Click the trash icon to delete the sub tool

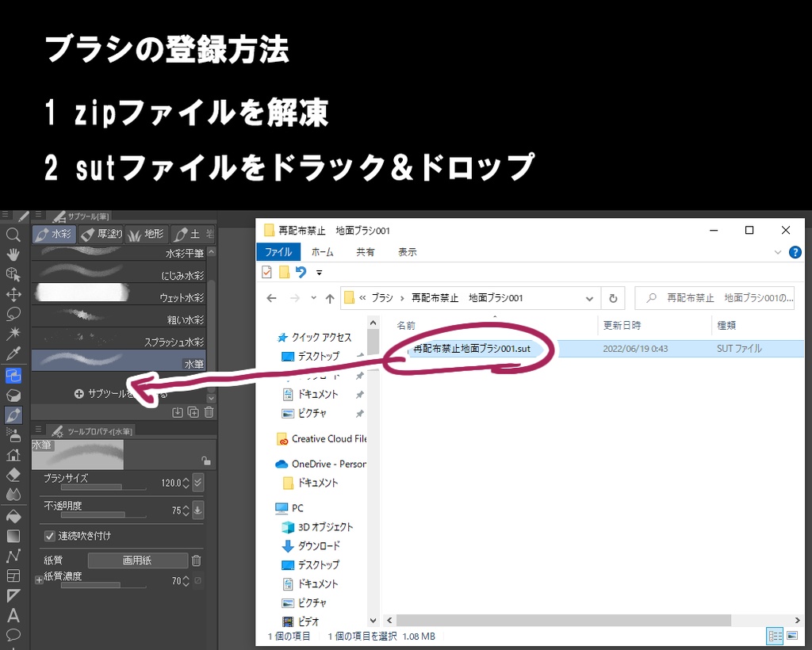tap(209, 412)
